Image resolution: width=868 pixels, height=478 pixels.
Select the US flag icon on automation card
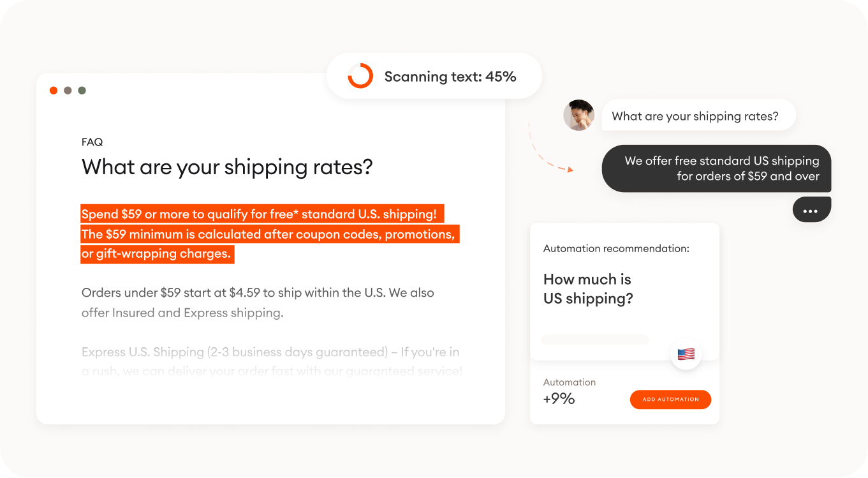pyautogui.click(x=686, y=354)
